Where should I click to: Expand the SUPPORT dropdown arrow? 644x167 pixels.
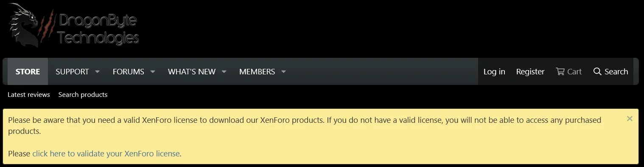tap(97, 72)
